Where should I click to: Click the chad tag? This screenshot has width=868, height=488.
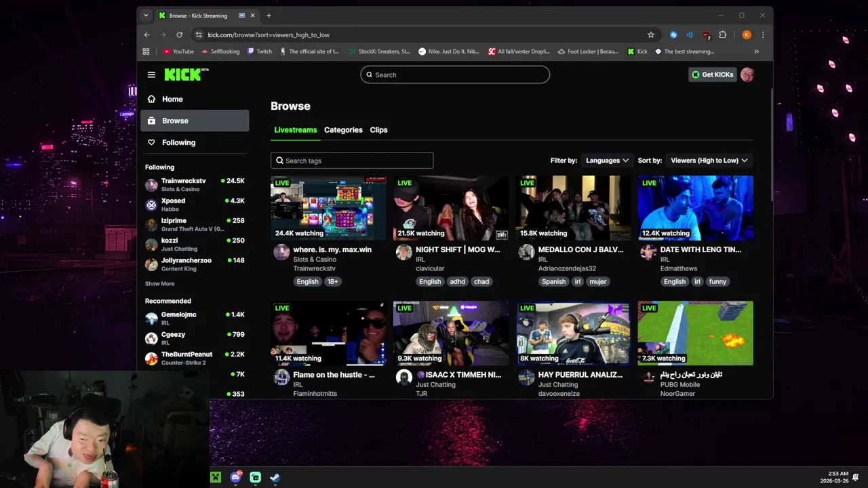click(x=481, y=281)
